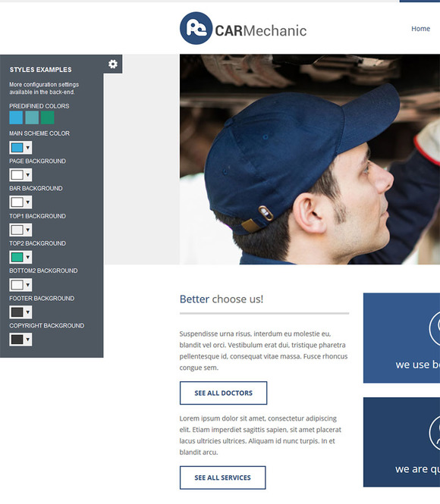Open the Bottom2 Background color dropdown
Viewport: 440px width, 504px height.
pyautogui.click(x=20, y=285)
